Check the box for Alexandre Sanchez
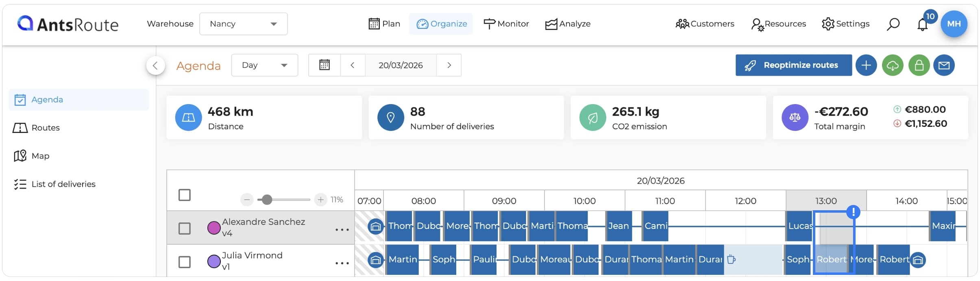 click(x=185, y=228)
